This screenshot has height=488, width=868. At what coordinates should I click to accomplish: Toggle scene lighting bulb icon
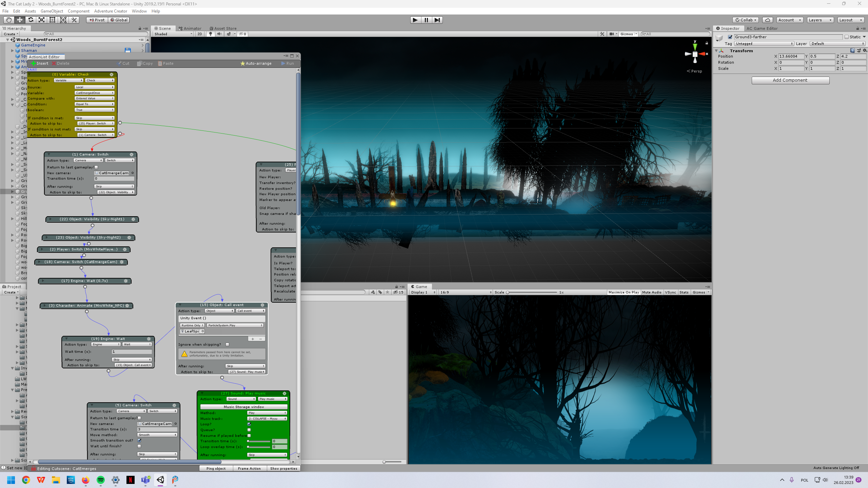[x=211, y=34]
